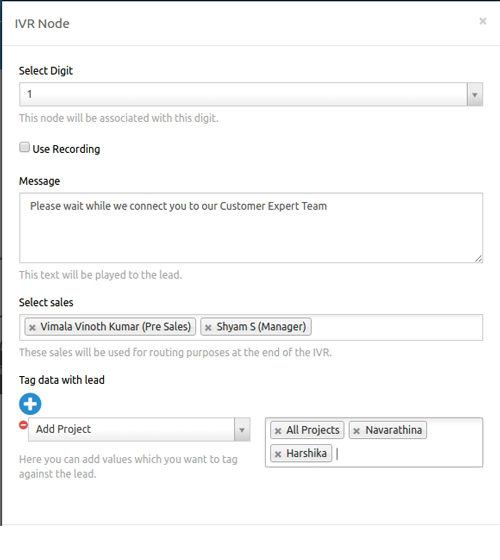Click the blue plus icon to add tag

coord(30,404)
